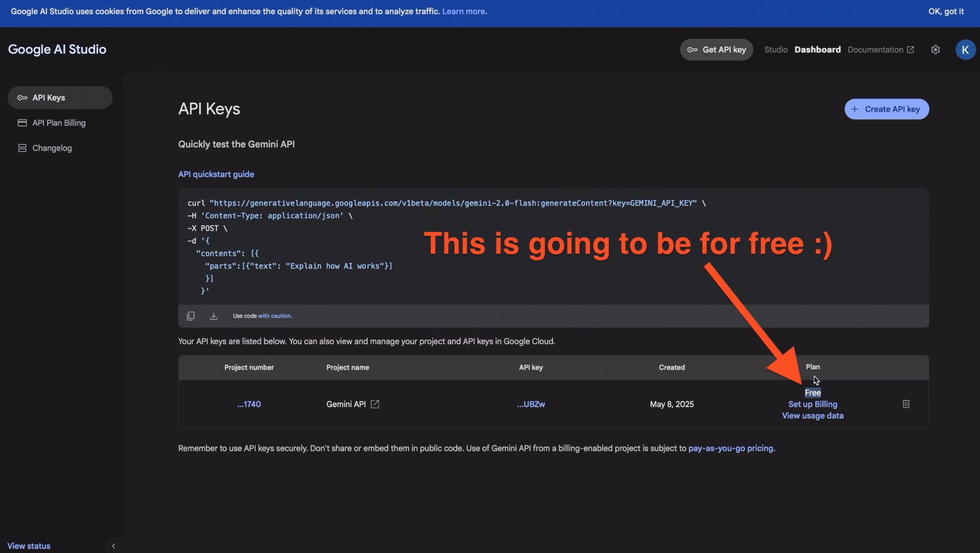The image size is (980, 553).
Task: Reveal the API key ...UBZw
Action: 531,404
